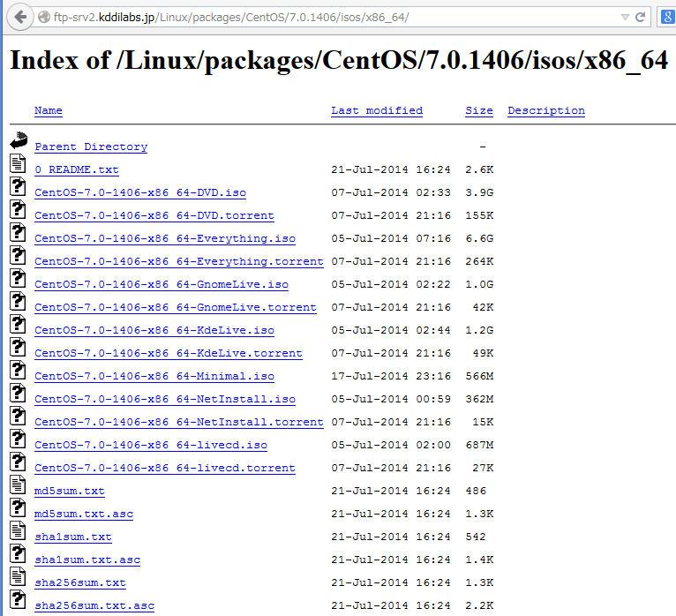Click the unknown-file icon beside livecd.torrent
The height and width of the screenshot is (616, 676).
point(18,462)
